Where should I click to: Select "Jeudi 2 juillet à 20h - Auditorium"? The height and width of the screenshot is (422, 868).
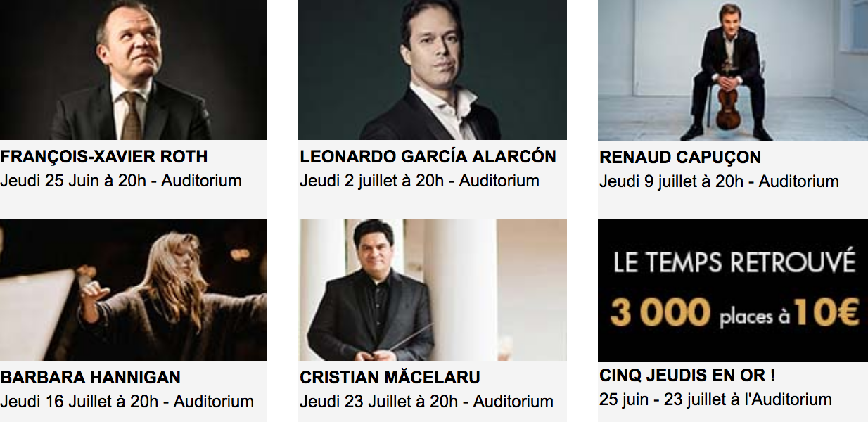419,181
